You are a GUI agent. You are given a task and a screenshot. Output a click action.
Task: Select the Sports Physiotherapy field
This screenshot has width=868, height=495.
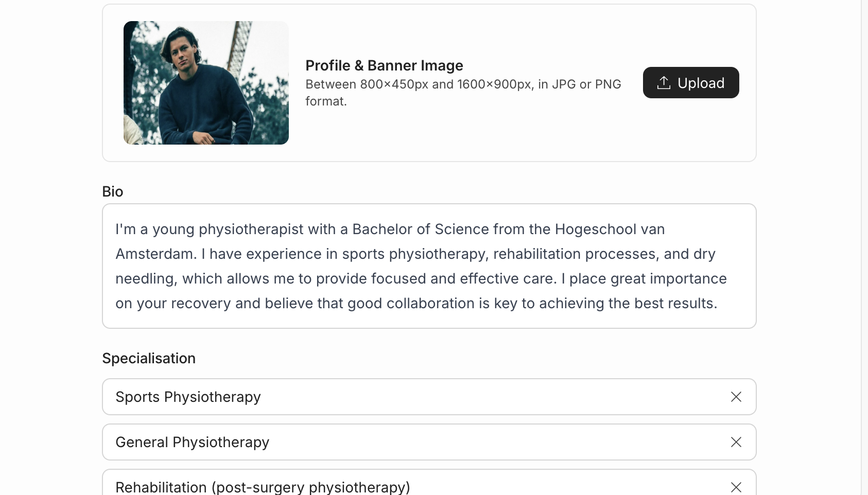click(x=429, y=397)
